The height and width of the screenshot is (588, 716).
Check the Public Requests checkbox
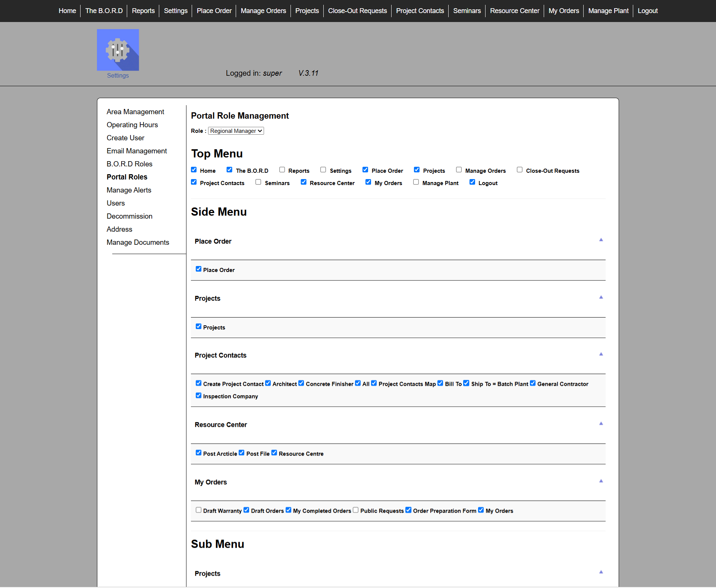click(356, 510)
